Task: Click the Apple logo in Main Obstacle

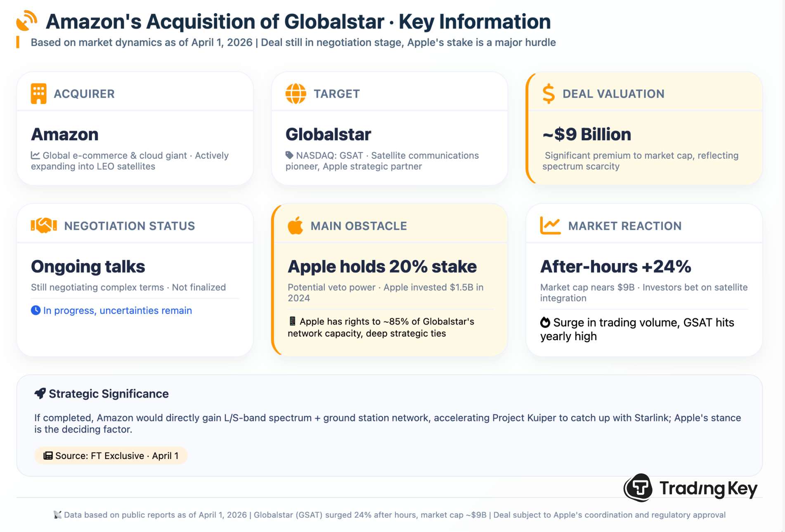Action: coord(296,226)
